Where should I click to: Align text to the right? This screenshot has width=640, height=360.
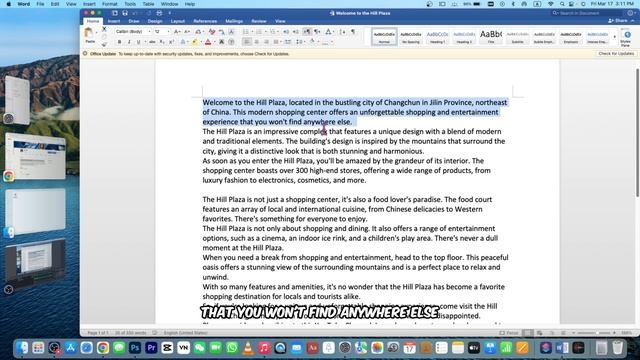(x=267, y=42)
